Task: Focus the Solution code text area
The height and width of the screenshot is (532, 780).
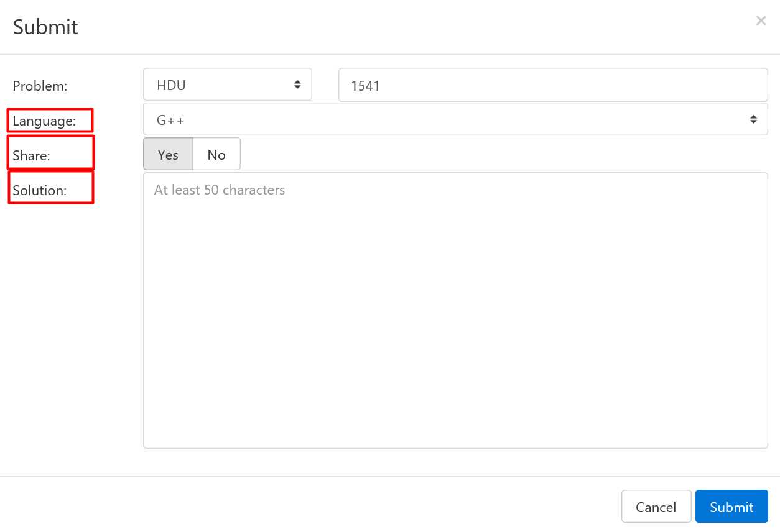Action: click(455, 310)
